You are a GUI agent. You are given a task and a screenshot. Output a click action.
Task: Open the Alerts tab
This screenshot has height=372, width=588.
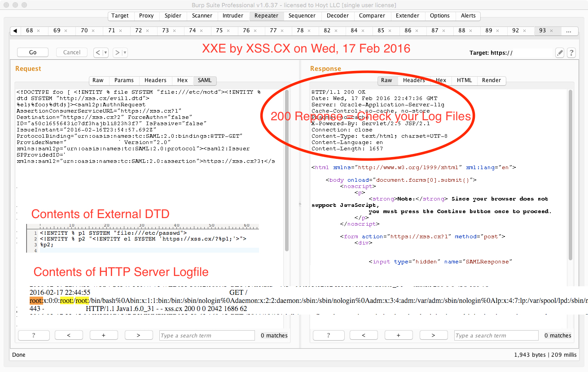[x=468, y=16]
